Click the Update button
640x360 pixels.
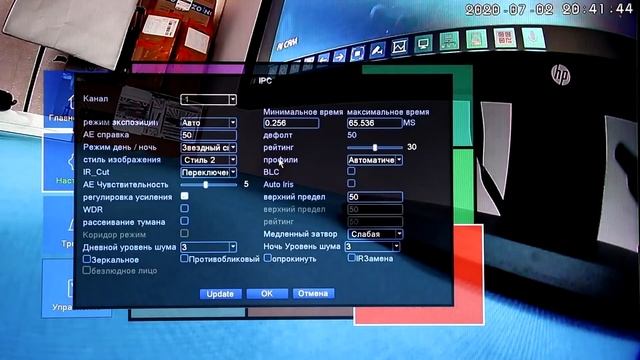[220, 294]
